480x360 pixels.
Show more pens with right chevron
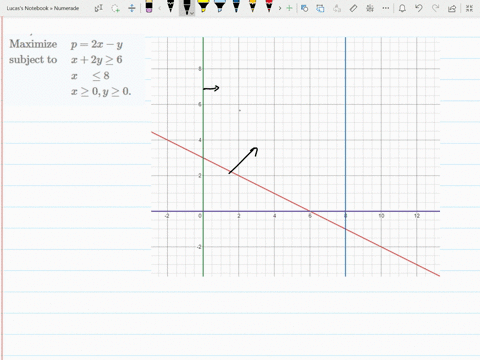coord(280,8)
